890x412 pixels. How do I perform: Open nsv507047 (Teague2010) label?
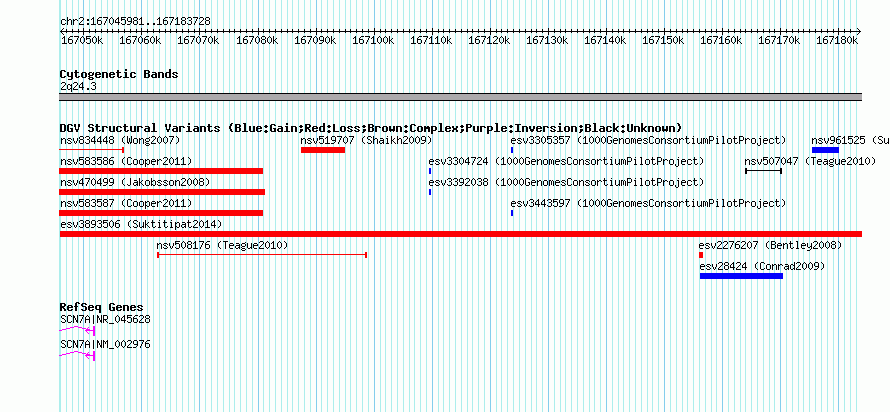pos(811,162)
